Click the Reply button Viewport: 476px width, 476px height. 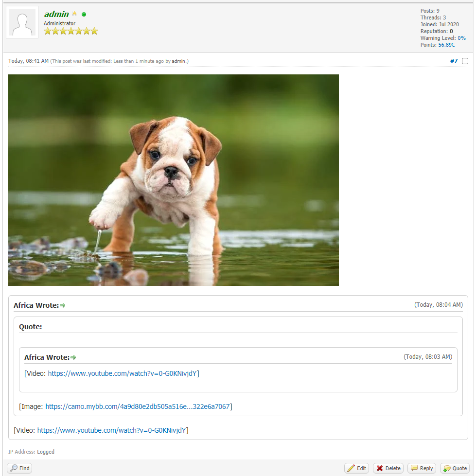click(x=422, y=468)
